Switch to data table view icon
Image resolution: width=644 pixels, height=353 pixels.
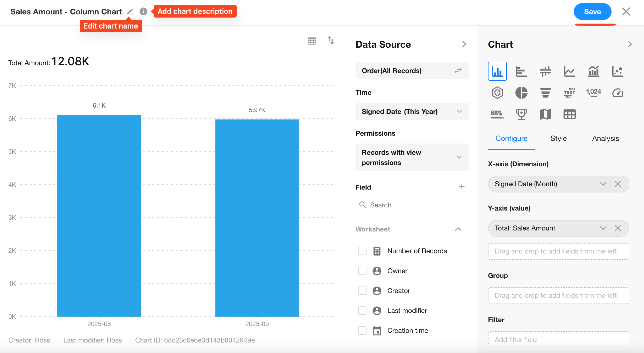[312, 41]
